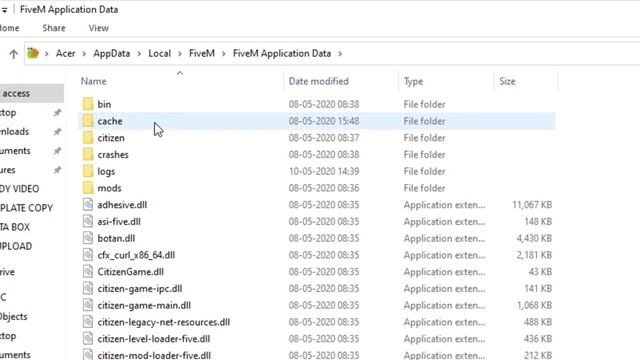Open the Share ribbon tab
Viewport: 640px width, 360px height.
(x=54, y=28)
